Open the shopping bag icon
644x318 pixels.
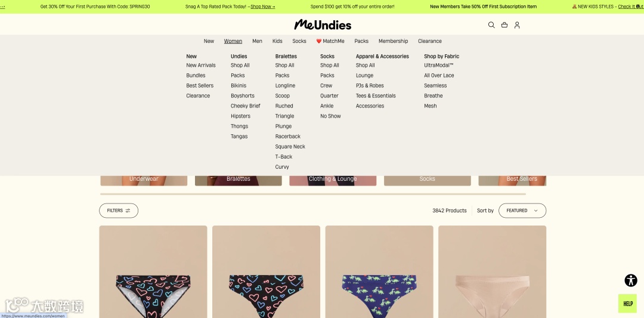coord(504,25)
